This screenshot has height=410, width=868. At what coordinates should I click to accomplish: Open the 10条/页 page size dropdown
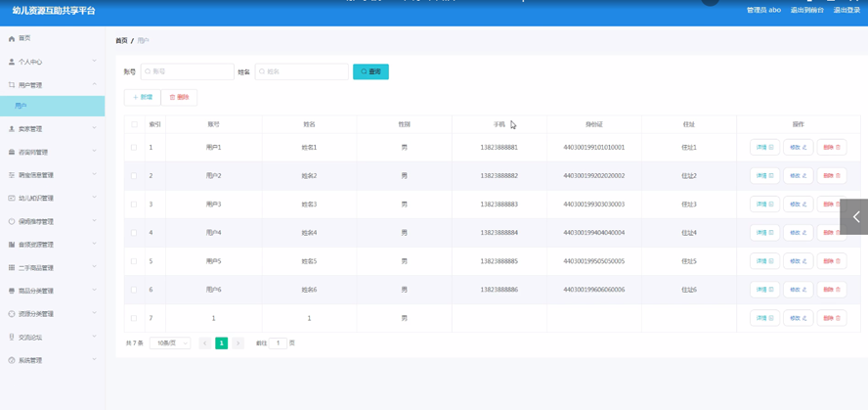point(170,343)
